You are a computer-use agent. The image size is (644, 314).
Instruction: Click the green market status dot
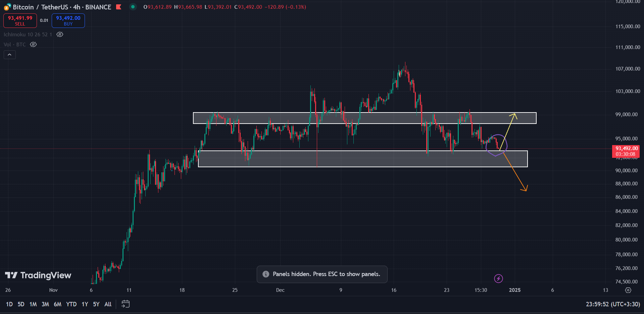tap(133, 7)
